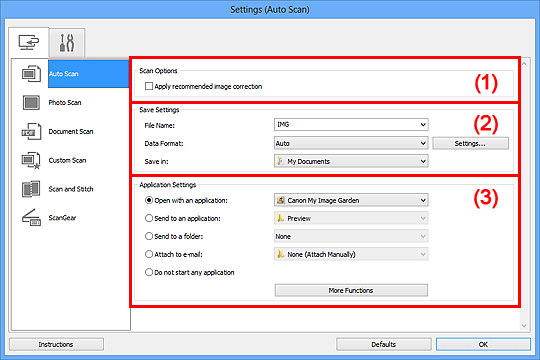Select Send to a folder option

click(x=149, y=236)
